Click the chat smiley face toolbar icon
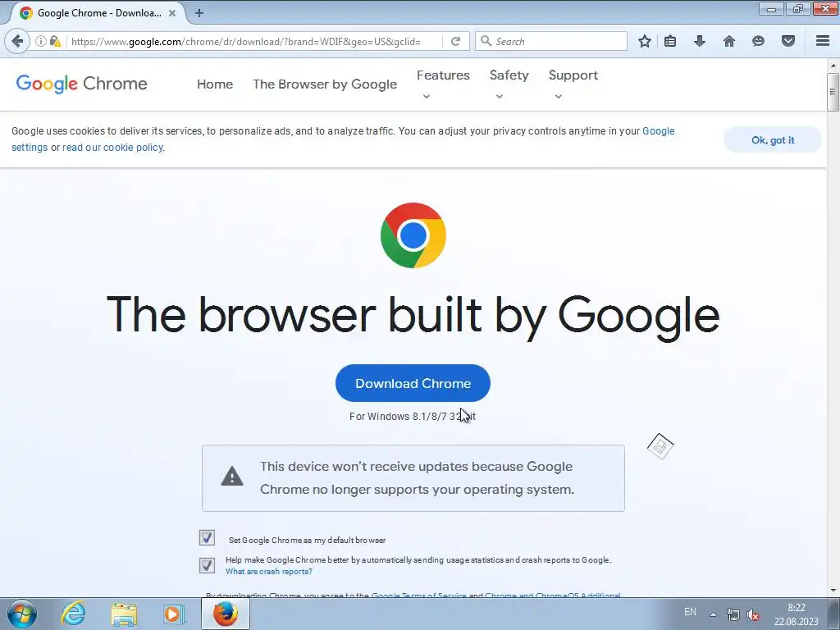 [x=758, y=41]
